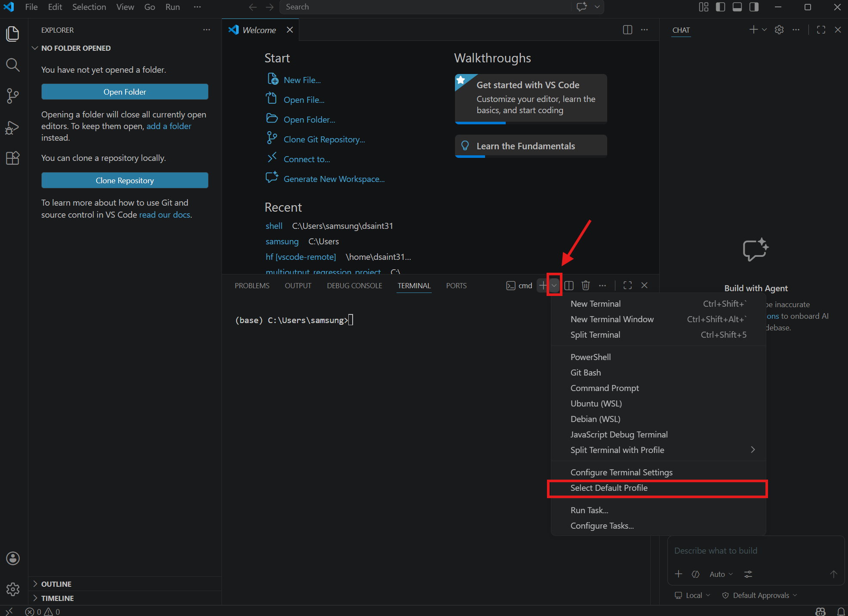The image size is (848, 616).
Task: Open the Run and Debug view
Action: [13, 127]
